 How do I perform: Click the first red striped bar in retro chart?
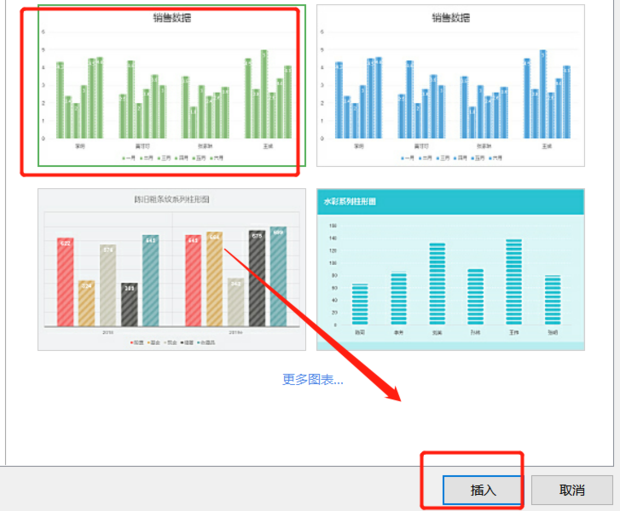point(65,282)
